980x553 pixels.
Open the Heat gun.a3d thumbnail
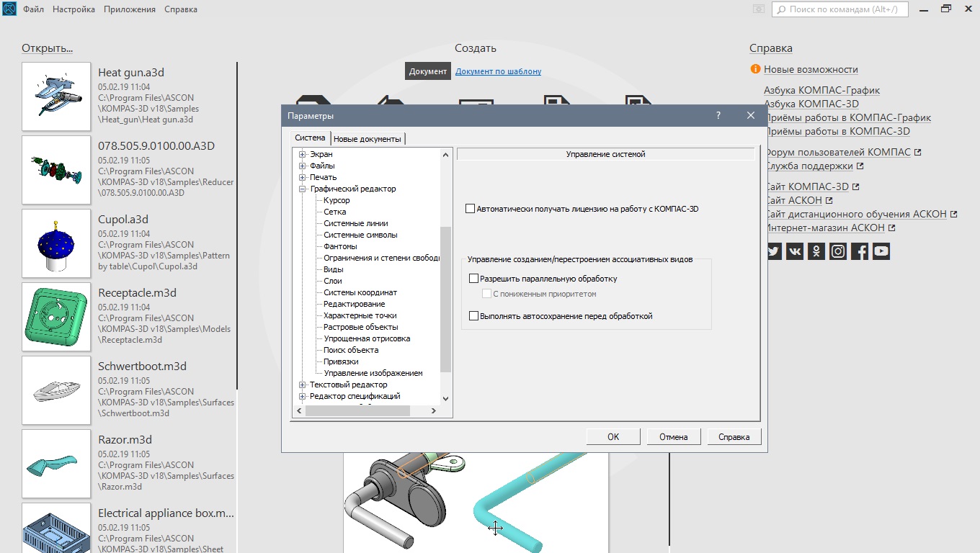point(56,96)
